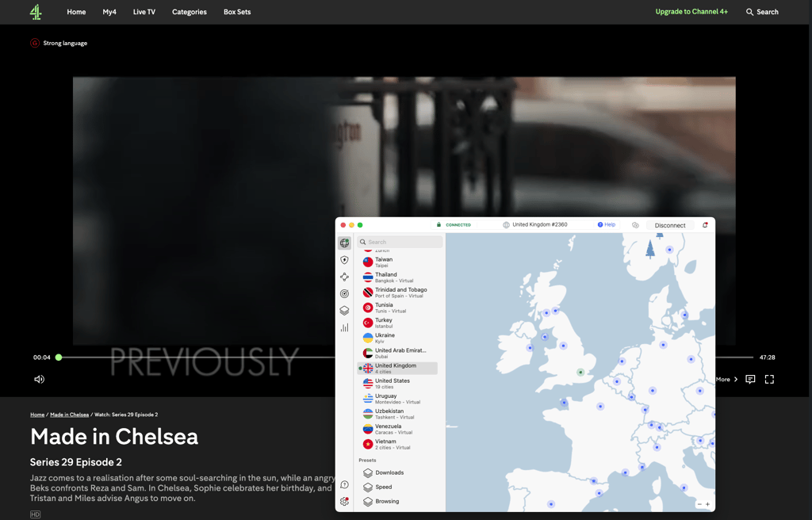Screen dimensions: 812x520
Task: Select Trinidad and Tobago server row
Action: 397,292
